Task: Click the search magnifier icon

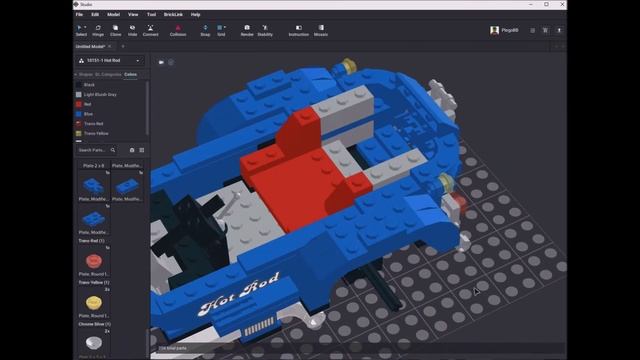Action: click(x=113, y=150)
